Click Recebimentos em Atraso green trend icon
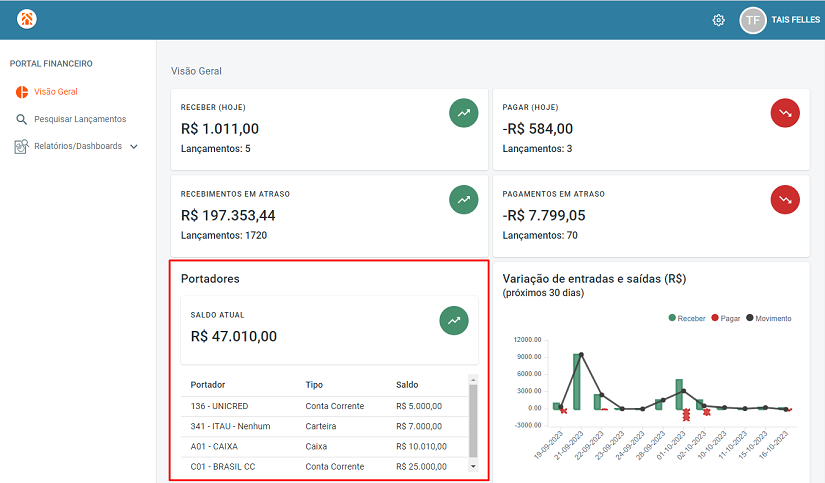This screenshot has height=483, width=825. (x=463, y=200)
